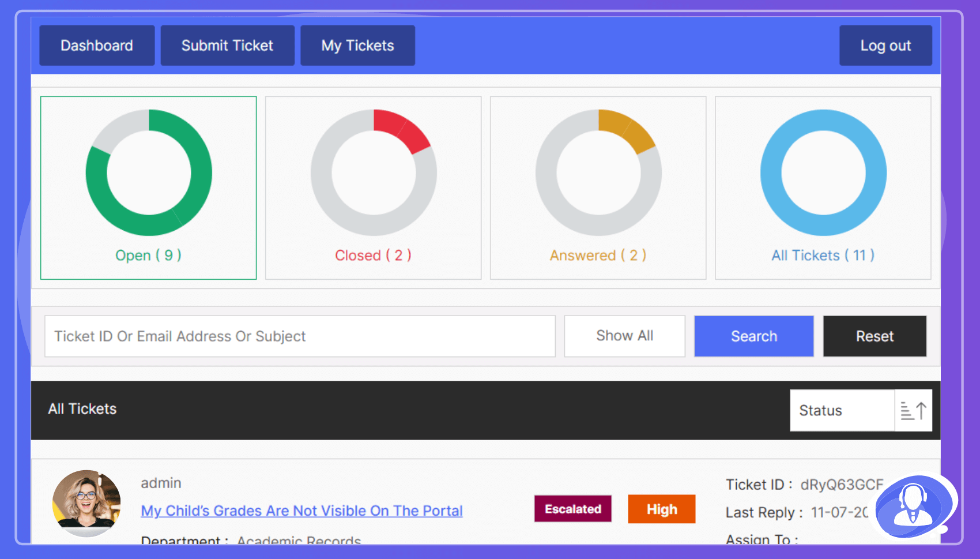This screenshot has width=980, height=559.
Task: Click the admin username text
Action: [161, 483]
